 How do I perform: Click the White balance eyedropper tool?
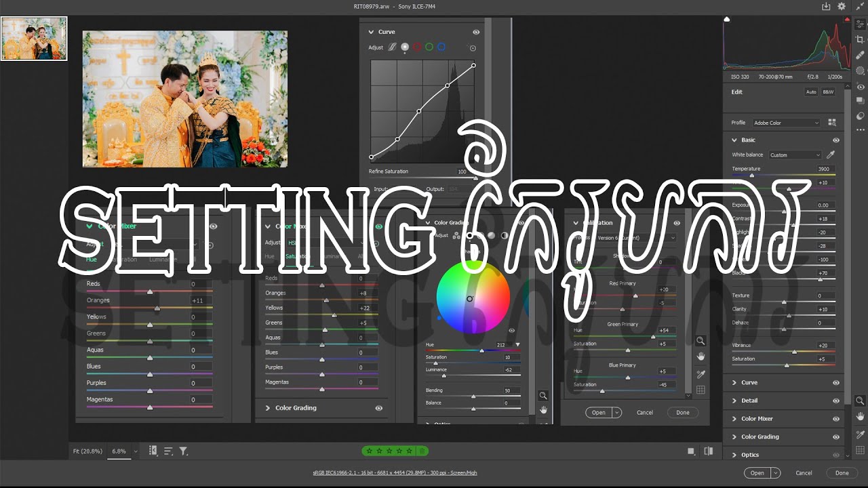831,155
